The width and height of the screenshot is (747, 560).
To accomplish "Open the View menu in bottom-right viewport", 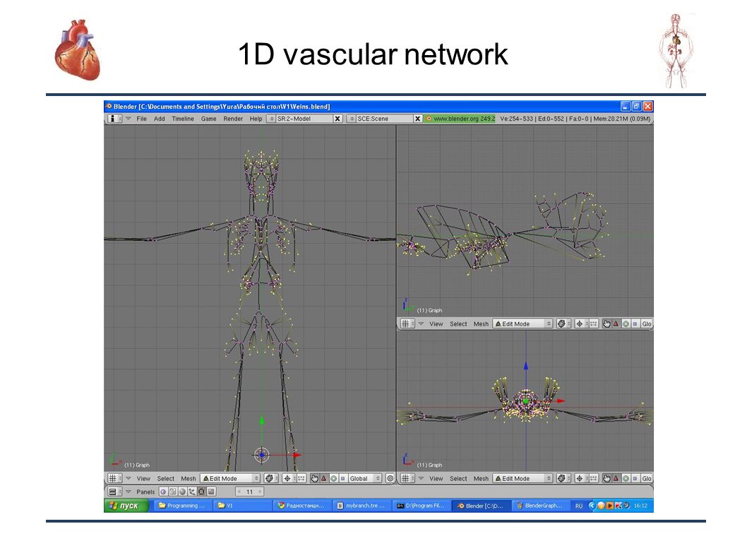I will [x=436, y=479].
